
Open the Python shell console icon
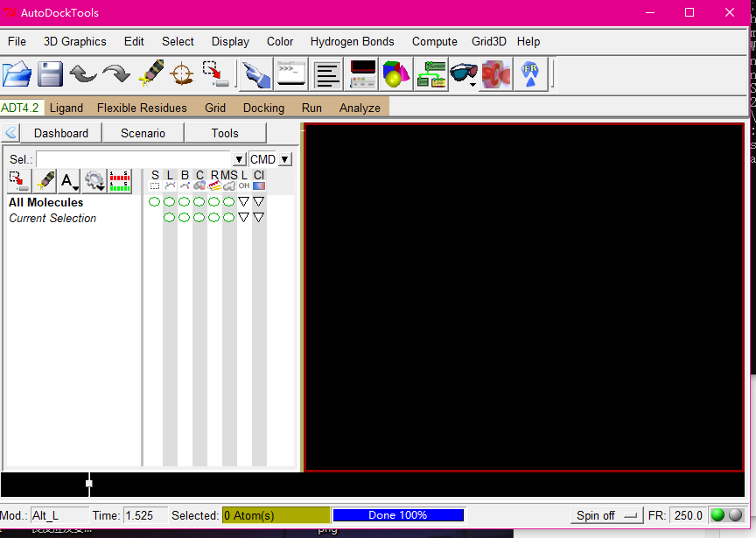[291, 73]
